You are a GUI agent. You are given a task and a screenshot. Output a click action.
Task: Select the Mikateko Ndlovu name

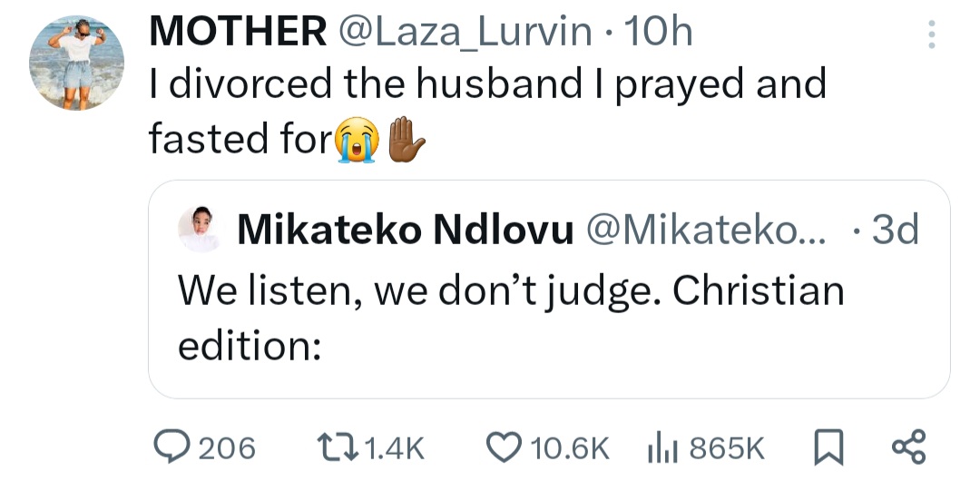tap(405, 231)
